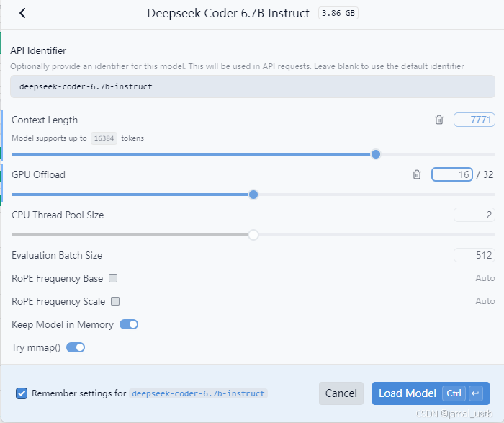Viewport: 504px width, 423px height.
Task: Click the CPU Thread Pool Size slider handle
Action: (253, 235)
